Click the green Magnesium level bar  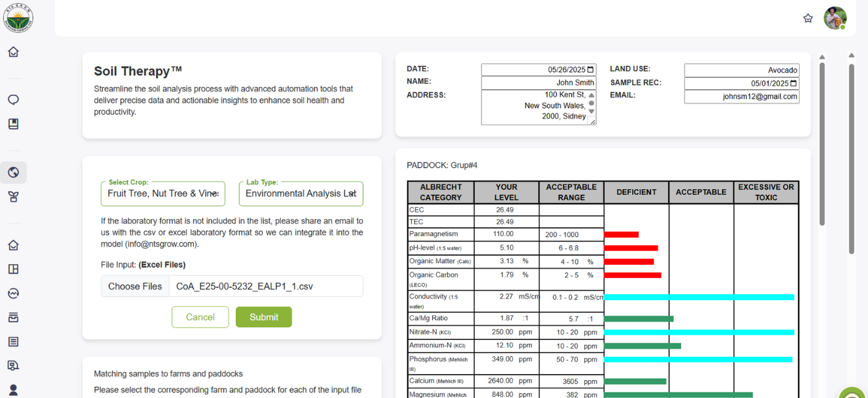click(x=678, y=395)
